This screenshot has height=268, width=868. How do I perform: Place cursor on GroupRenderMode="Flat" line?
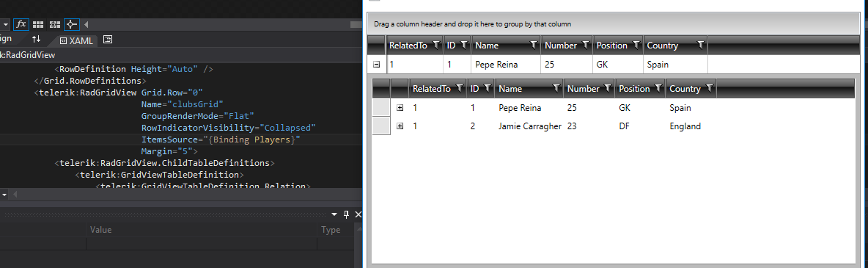pos(197,115)
